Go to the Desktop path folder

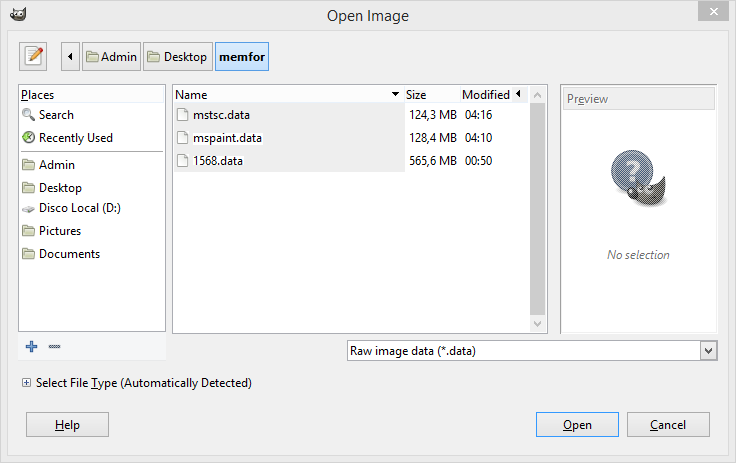coord(178,57)
